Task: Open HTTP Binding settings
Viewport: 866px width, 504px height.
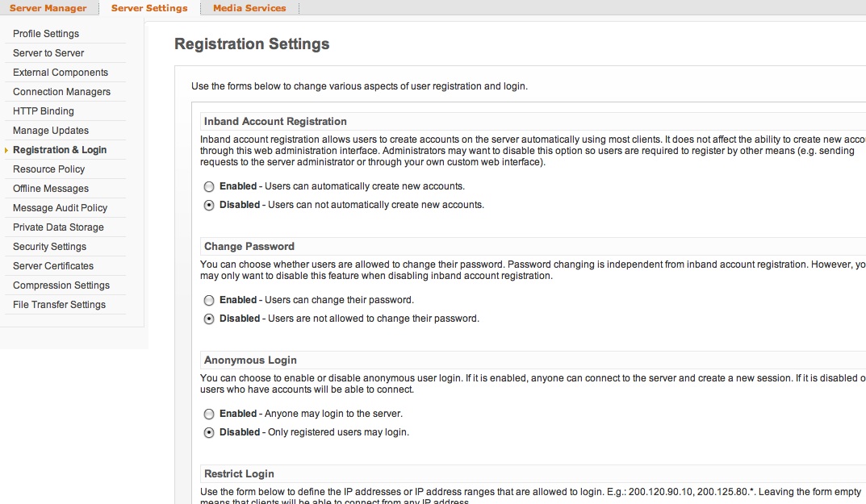Action: 44,111
